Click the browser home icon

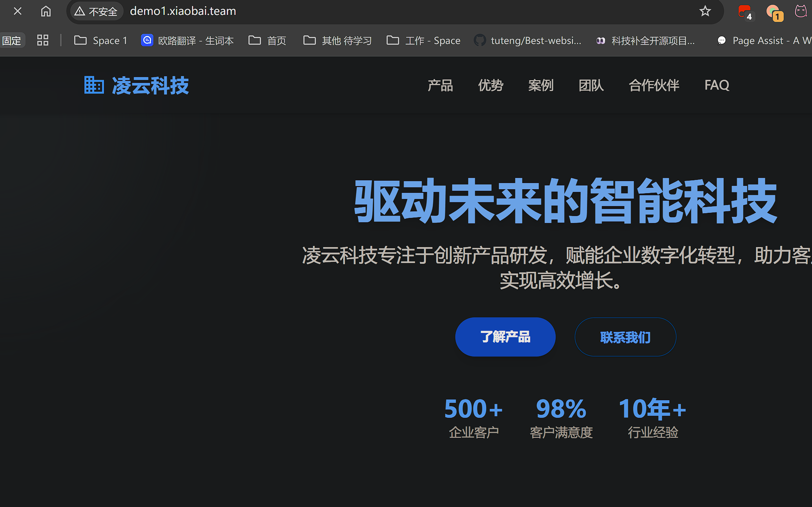(46, 11)
